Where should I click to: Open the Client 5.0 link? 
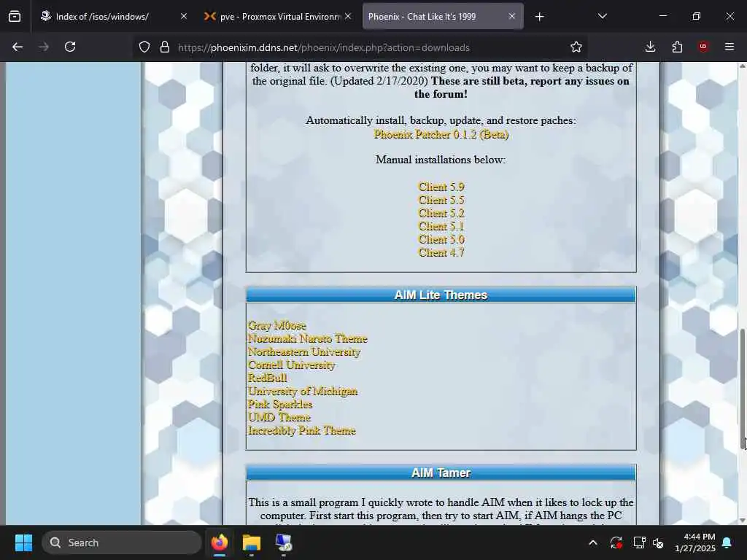click(441, 239)
